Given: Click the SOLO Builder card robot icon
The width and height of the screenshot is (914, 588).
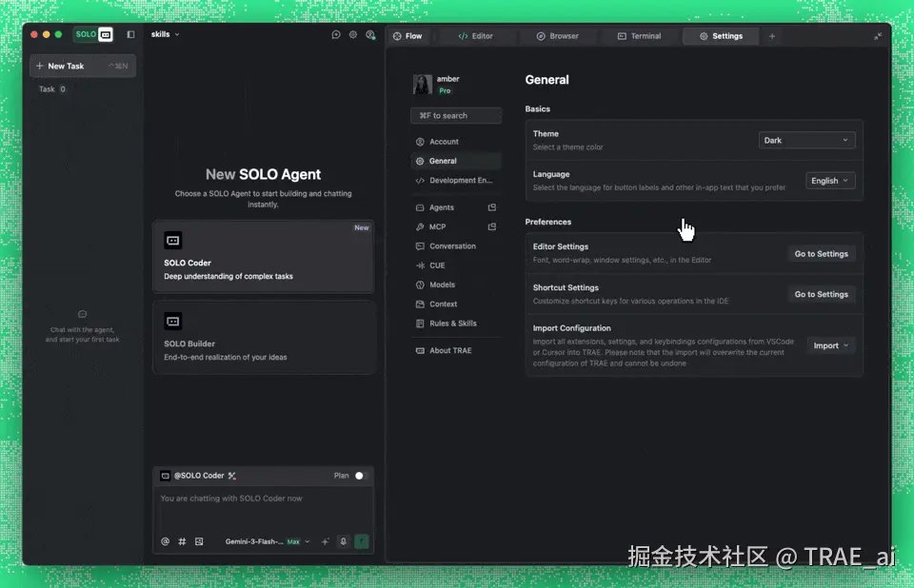Looking at the screenshot, I should point(173,321).
